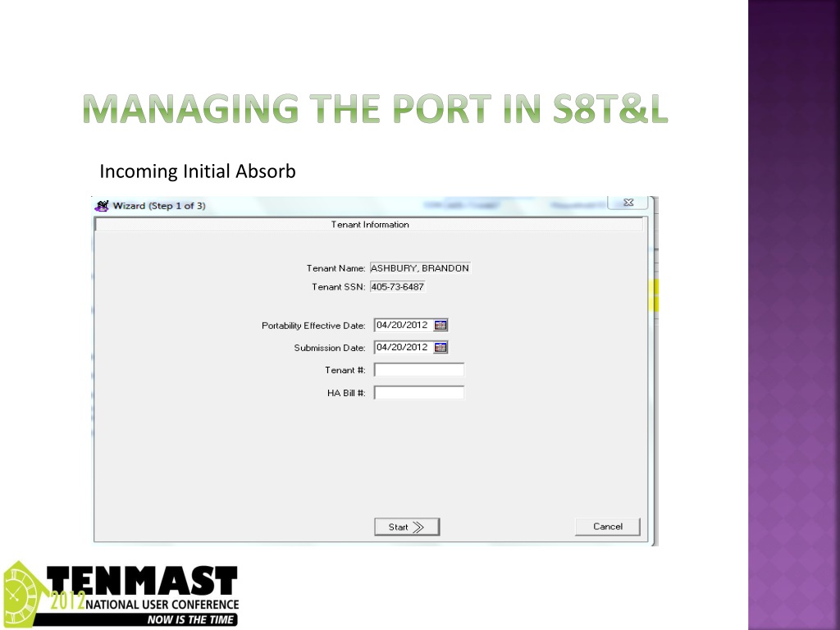Click the Wizard window title icon
The height and width of the screenshot is (630, 840).
[x=102, y=206]
